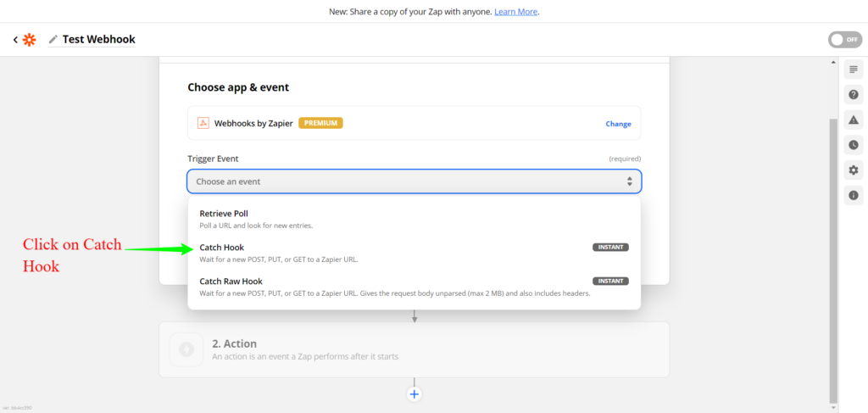The image size is (868, 413).
Task: Select the Catch Hook event
Action: 414,253
